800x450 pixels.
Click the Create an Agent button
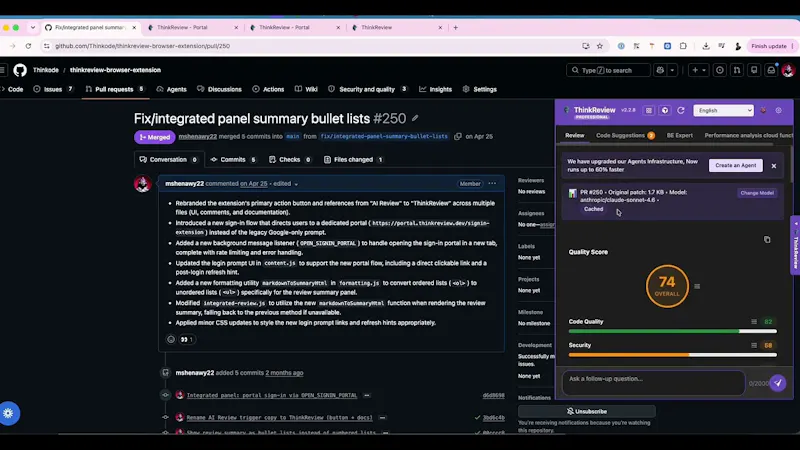[x=735, y=165]
